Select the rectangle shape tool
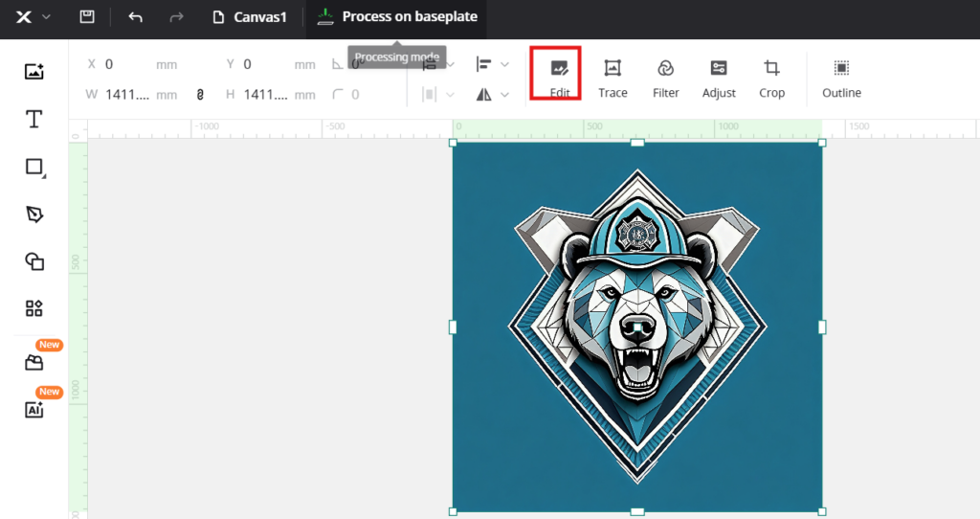The image size is (980, 519). coord(34,167)
